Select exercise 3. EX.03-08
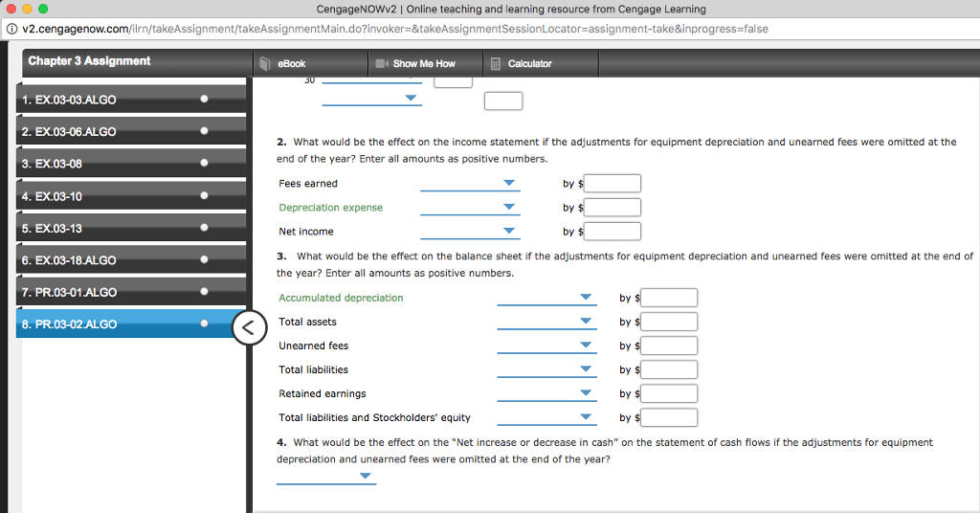The image size is (980, 513). pyautogui.click(x=130, y=163)
